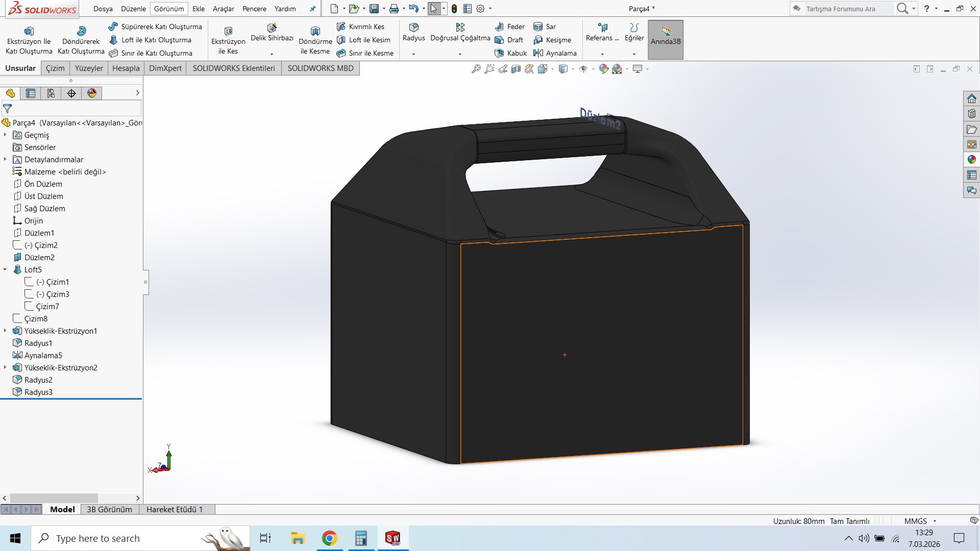Open the Araçlar menu
980x551 pixels.
coord(224,9)
